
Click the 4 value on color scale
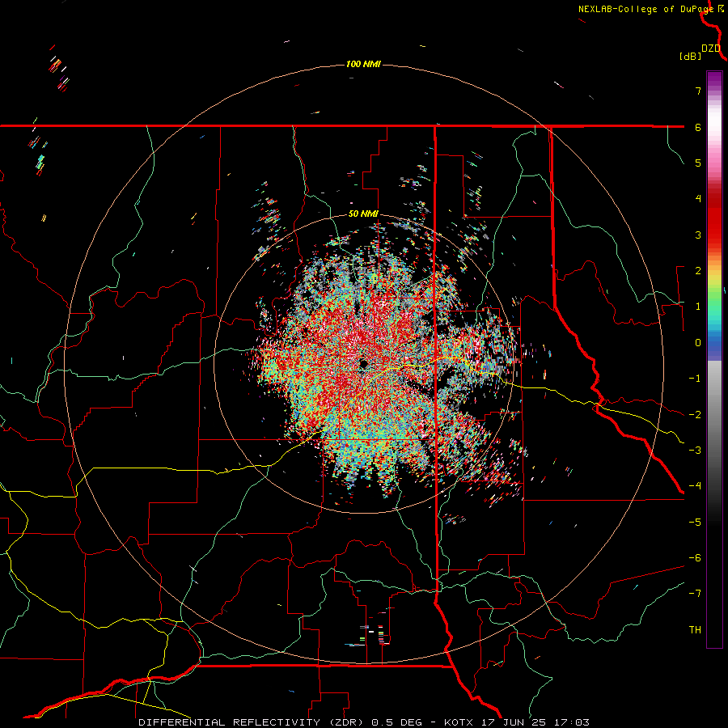pos(698,199)
